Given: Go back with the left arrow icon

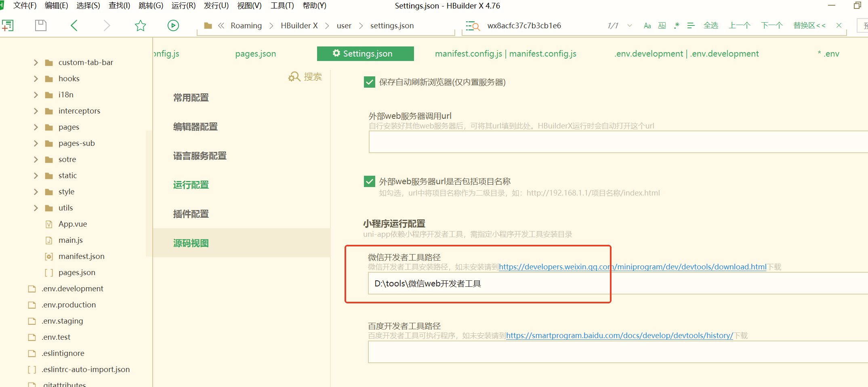Looking at the screenshot, I should pyautogui.click(x=74, y=25).
